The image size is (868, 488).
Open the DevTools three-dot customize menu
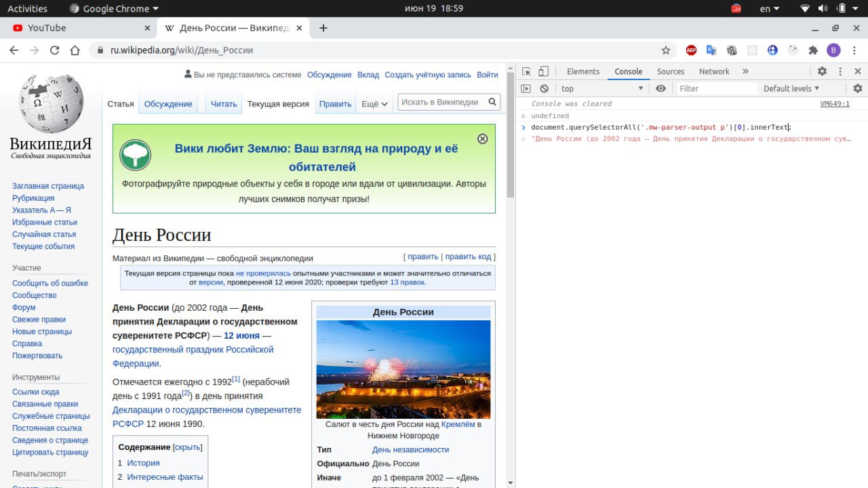(840, 71)
